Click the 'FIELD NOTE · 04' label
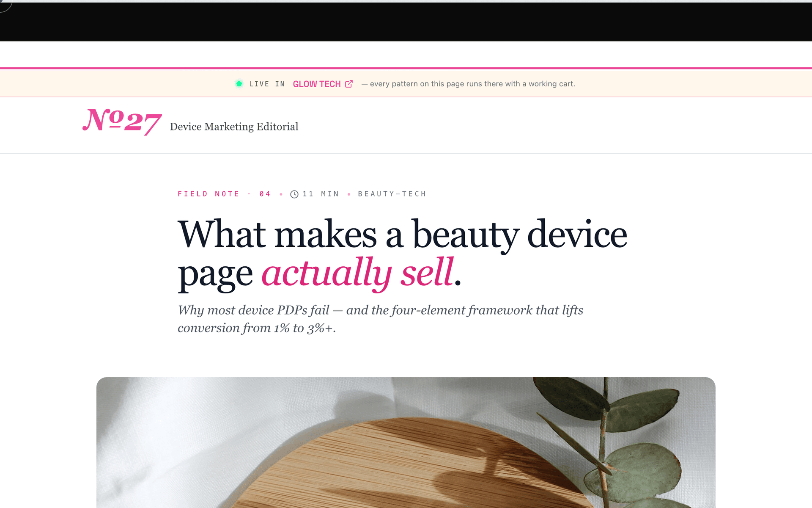Screen dimensions: 812x508 click(x=224, y=194)
